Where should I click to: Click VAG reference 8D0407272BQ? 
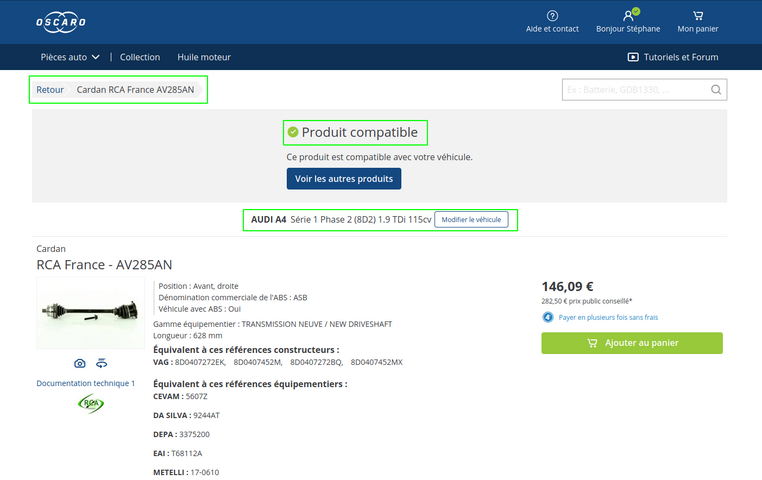pos(316,362)
